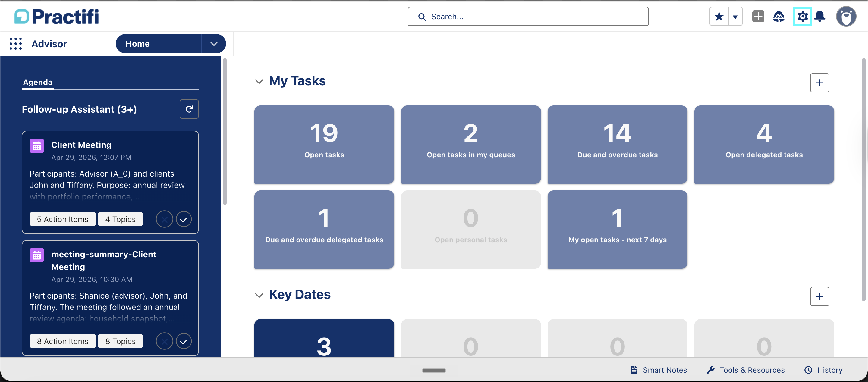Open the user avatar profile menu
This screenshot has height=382, width=868.
pyautogui.click(x=846, y=16)
